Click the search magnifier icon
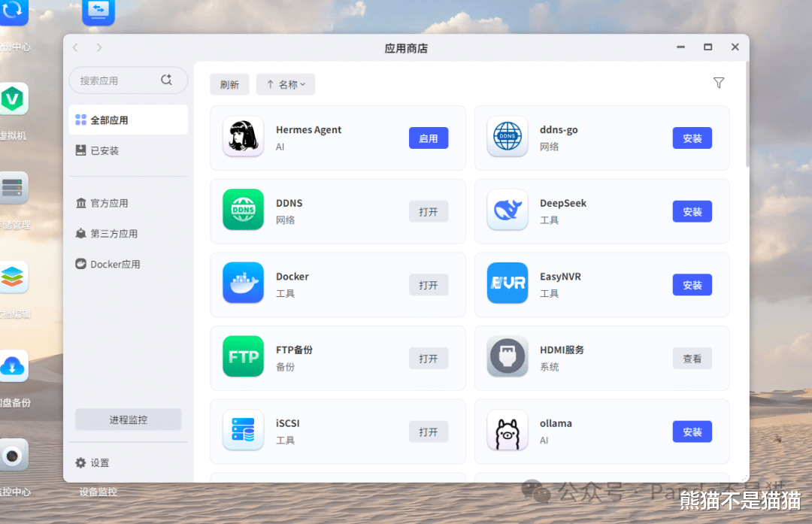 pyautogui.click(x=166, y=80)
